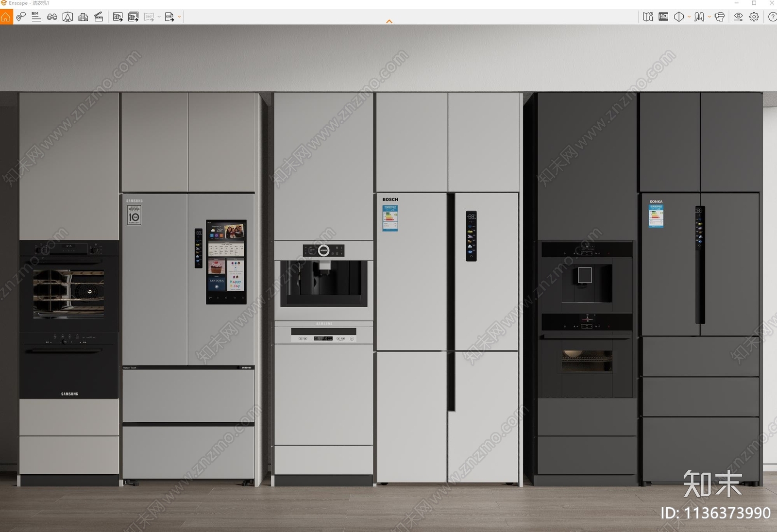Open the asset library tree icon

[x=68, y=17]
